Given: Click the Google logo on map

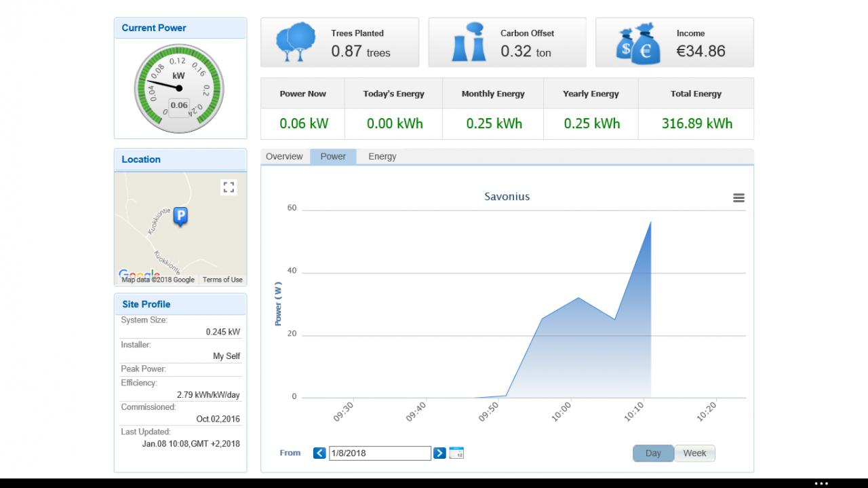Looking at the screenshot, I should pyautogui.click(x=138, y=275).
